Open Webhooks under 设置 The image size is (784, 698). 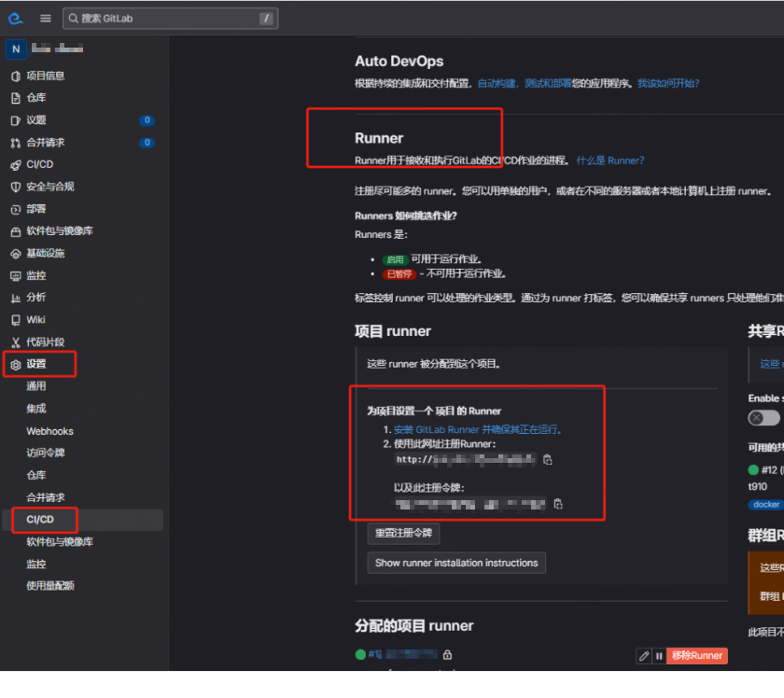pyautogui.click(x=50, y=431)
